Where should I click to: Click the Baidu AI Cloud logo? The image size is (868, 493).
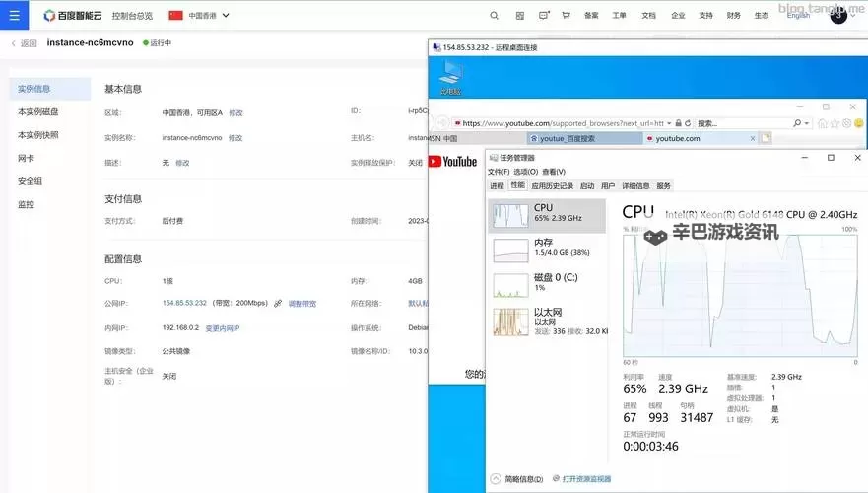point(73,16)
